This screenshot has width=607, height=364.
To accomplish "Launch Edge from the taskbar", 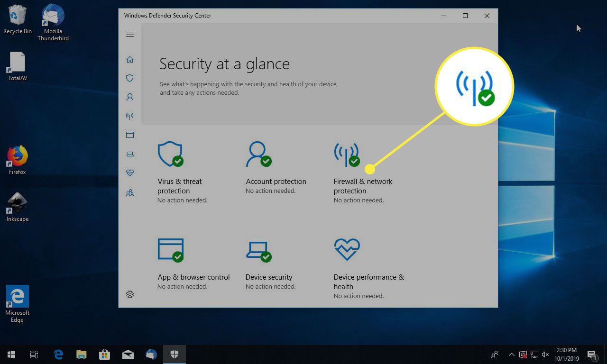I will (59, 355).
